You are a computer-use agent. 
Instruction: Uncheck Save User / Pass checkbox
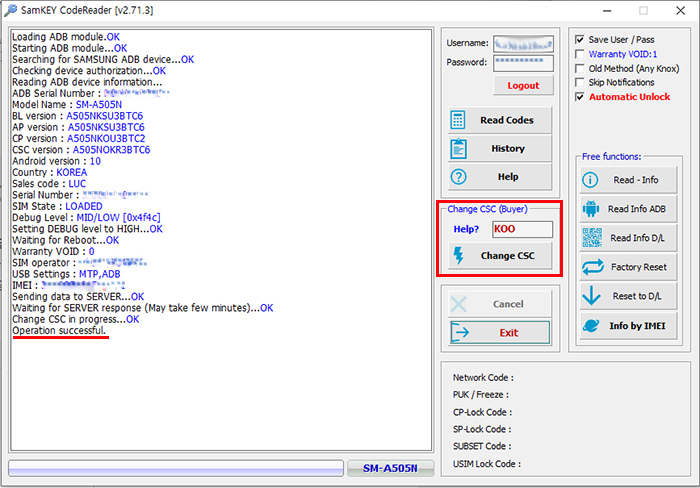coord(579,40)
